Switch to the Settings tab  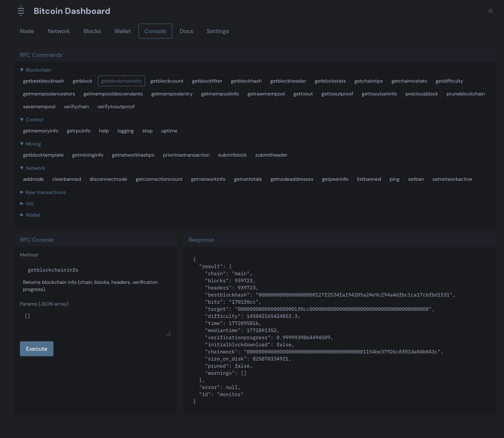[218, 31]
